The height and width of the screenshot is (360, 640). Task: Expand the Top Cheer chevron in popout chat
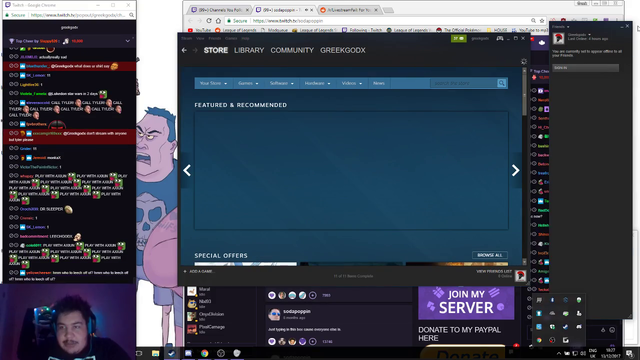click(128, 41)
